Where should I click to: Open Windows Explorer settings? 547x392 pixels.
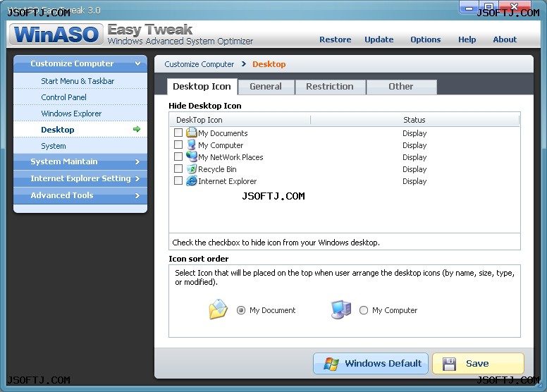pos(80,114)
